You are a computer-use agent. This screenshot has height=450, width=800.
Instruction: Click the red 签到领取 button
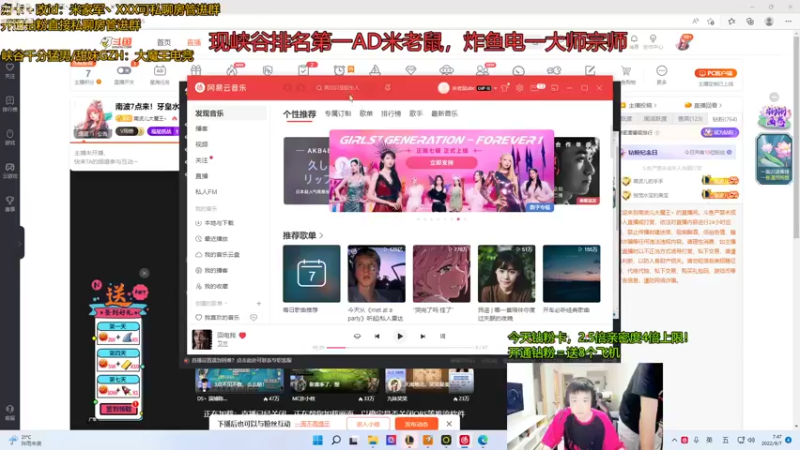(118, 409)
